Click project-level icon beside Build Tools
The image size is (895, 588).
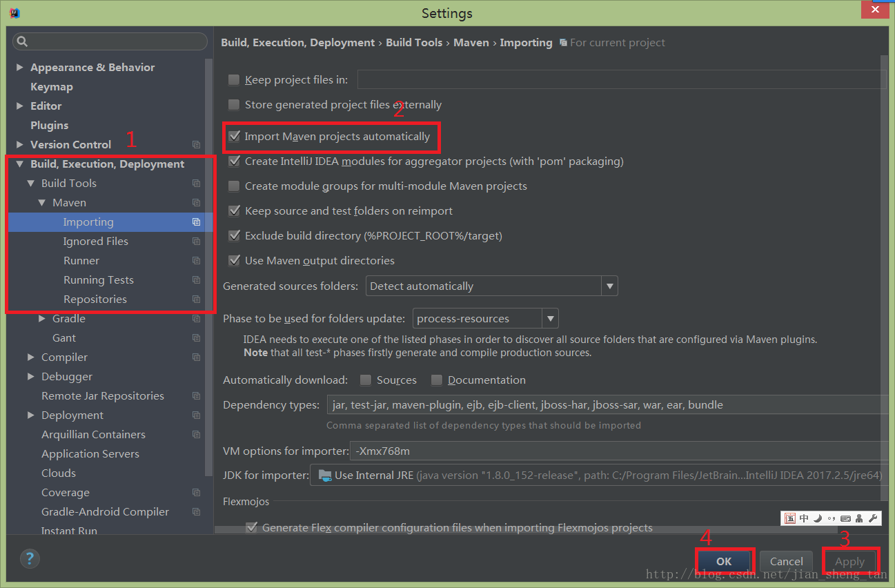tap(196, 184)
